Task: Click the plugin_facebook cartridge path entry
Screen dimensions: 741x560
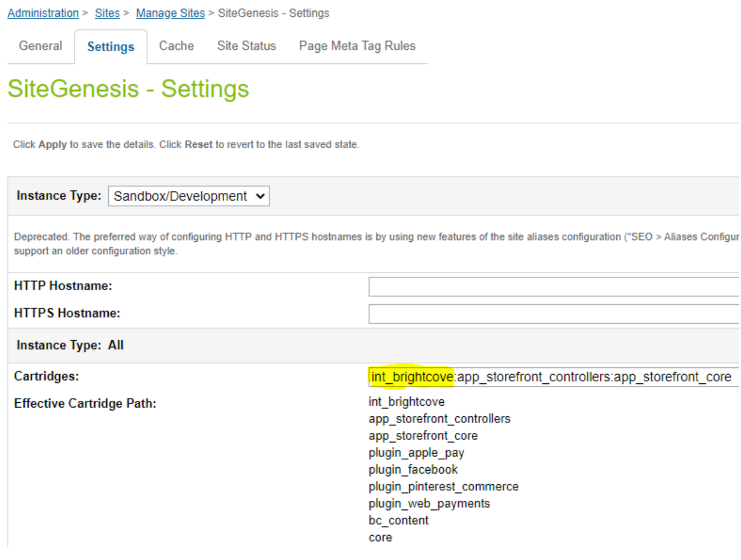Action: (x=413, y=469)
